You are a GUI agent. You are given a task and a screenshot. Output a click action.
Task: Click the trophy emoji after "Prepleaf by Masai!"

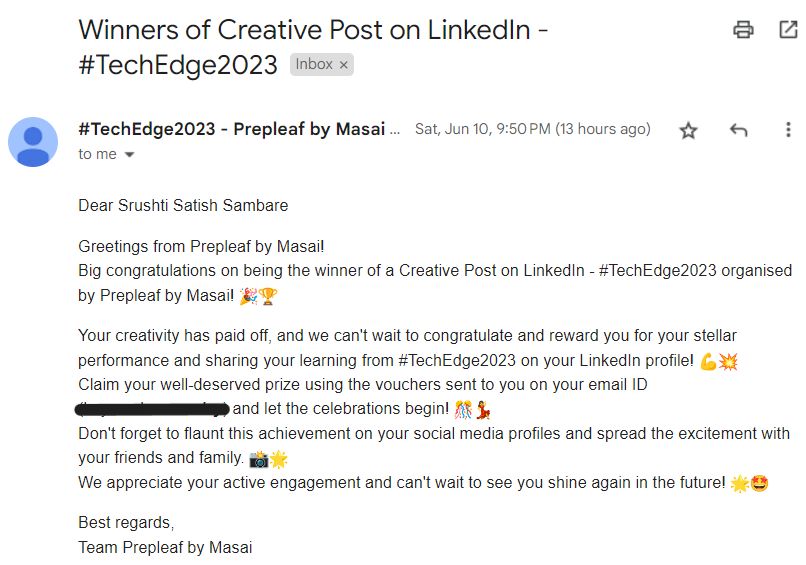[268, 296]
